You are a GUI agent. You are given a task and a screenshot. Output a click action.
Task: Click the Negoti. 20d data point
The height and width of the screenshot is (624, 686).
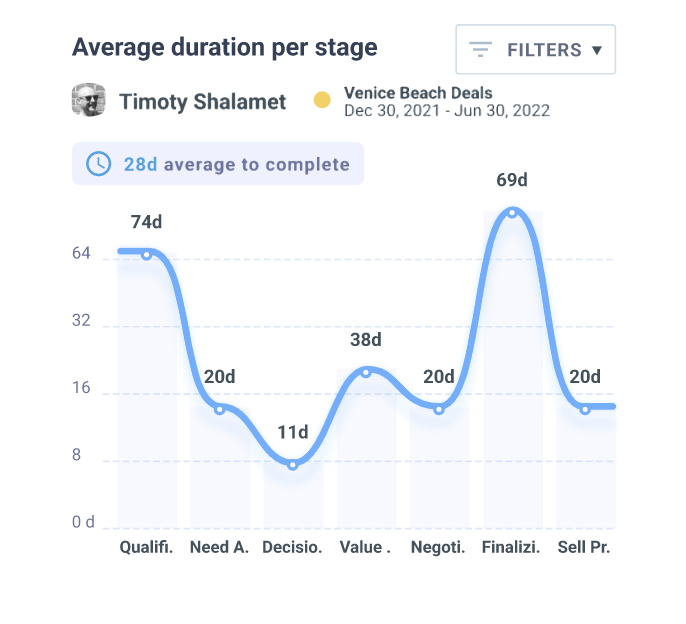pos(439,409)
